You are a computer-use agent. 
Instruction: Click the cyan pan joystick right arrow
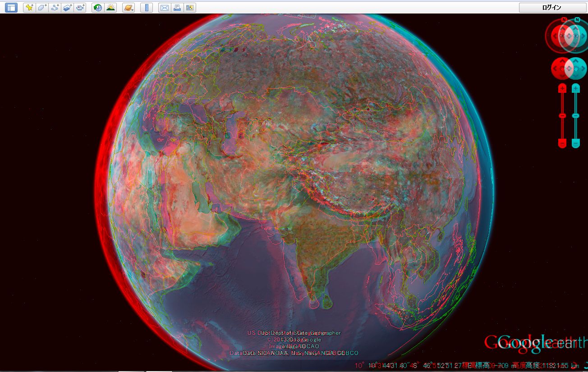tap(583, 68)
